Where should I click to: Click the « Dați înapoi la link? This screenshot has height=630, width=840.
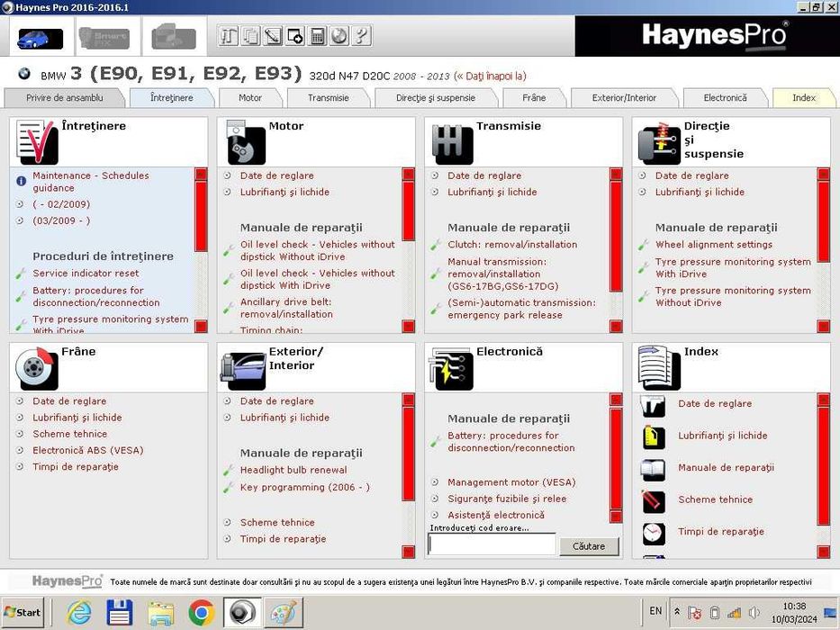click(x=490, y=76)
